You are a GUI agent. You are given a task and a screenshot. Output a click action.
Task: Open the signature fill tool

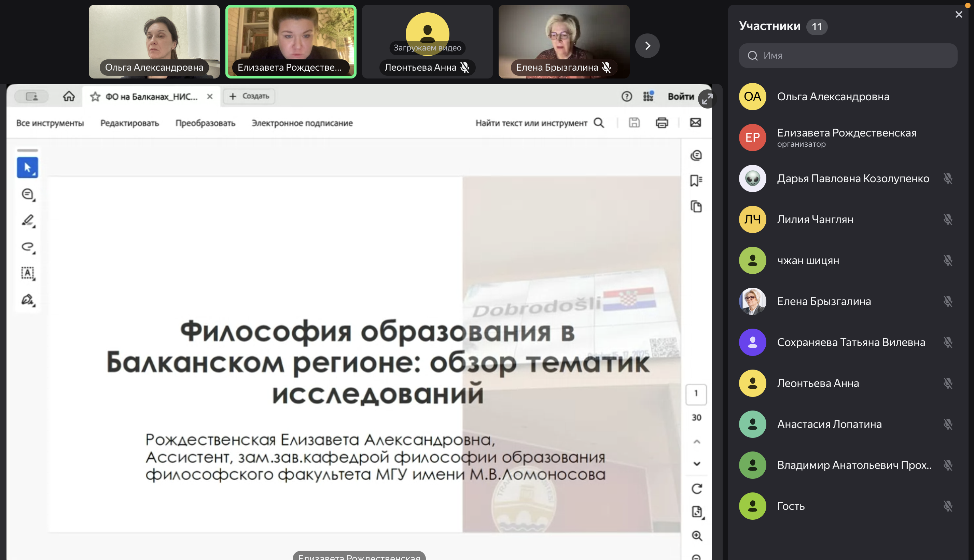pyautogui.click(x=27, y=300)
